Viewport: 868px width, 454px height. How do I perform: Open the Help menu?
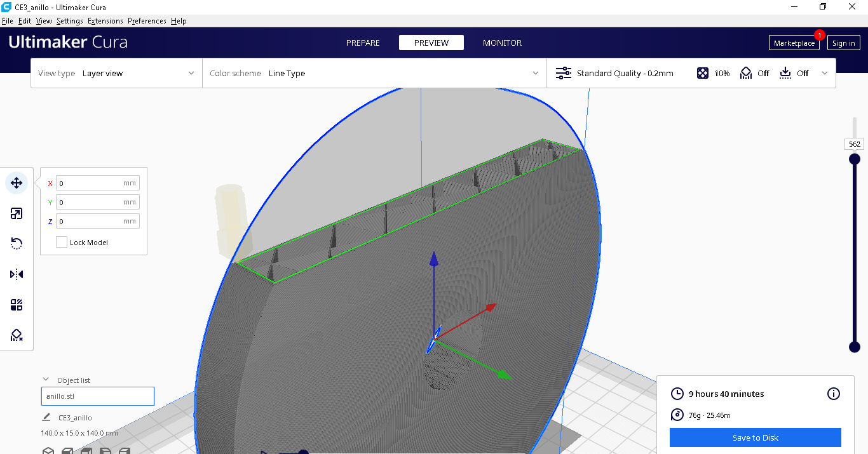pyautogui.click(x=179, y=21)
